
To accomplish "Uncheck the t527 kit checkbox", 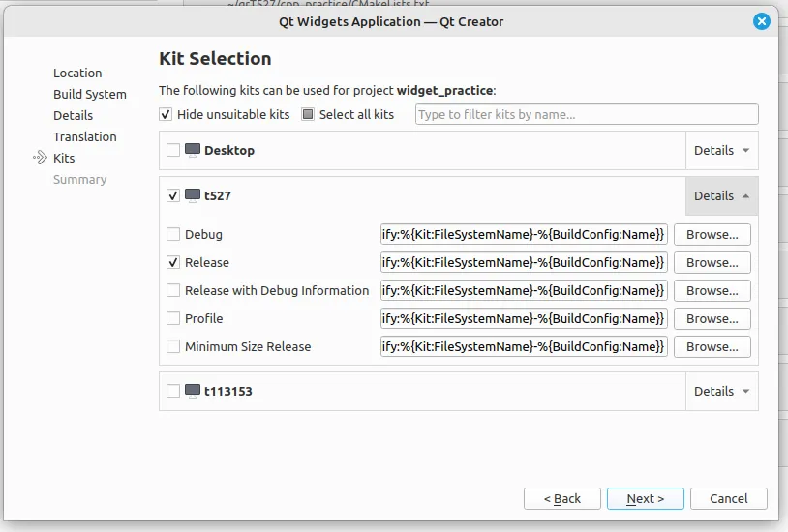I will click(x=173, y=195).
